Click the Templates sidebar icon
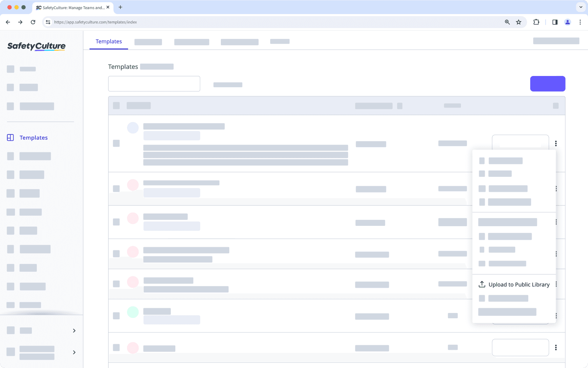 pyautogui.click(x=10, y=138)
